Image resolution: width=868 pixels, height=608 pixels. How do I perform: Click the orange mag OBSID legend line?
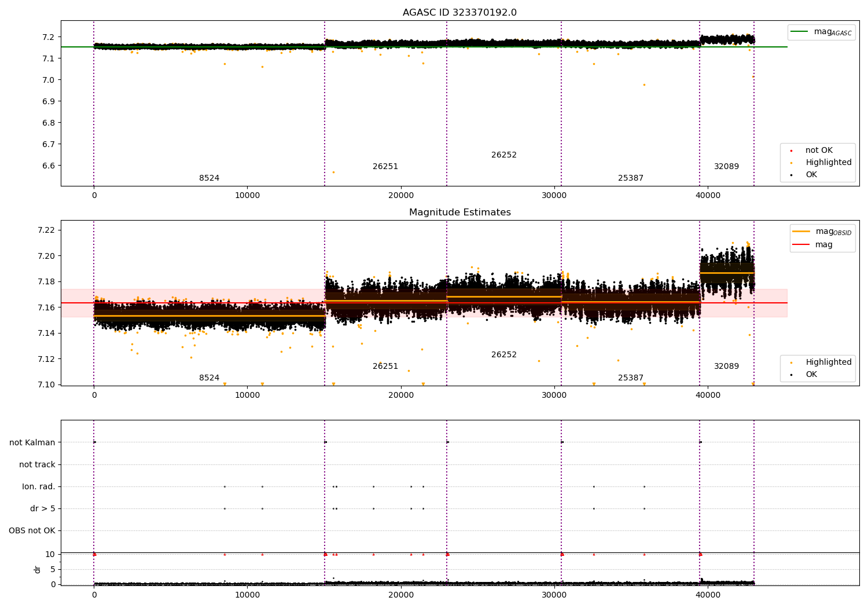(x=801, y=232)
